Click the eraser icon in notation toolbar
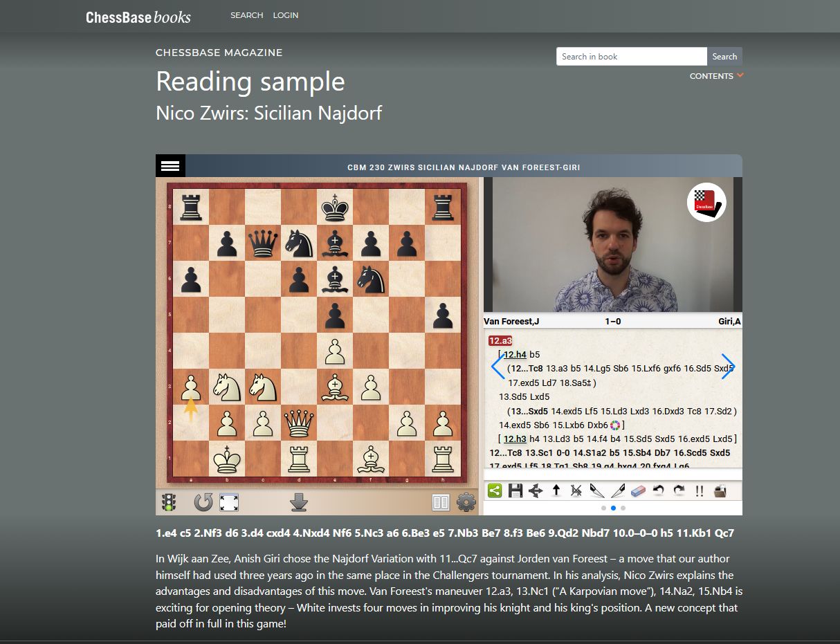Image resolution: width=840 pixels, height=644 pixels. click(638, 490)
